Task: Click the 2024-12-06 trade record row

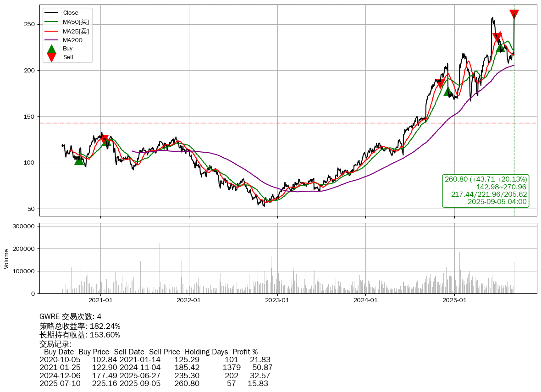Action: [x=155, y=375]
